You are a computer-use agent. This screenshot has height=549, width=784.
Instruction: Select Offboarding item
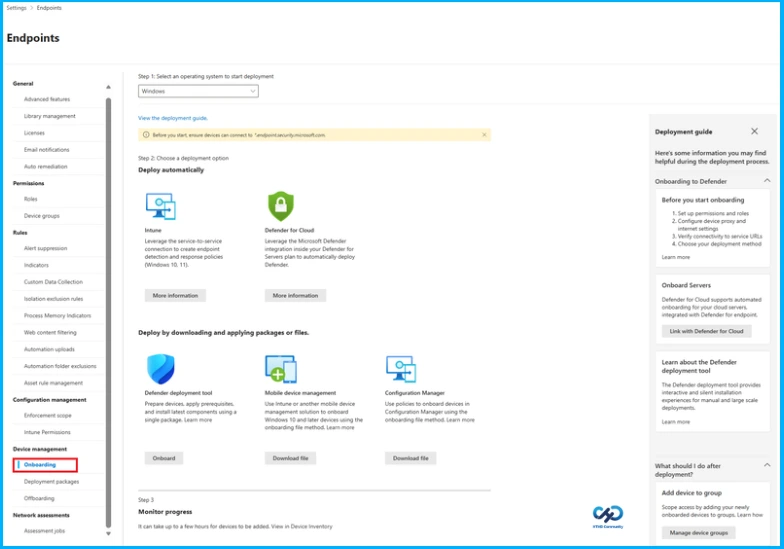(x=39, y=498)
